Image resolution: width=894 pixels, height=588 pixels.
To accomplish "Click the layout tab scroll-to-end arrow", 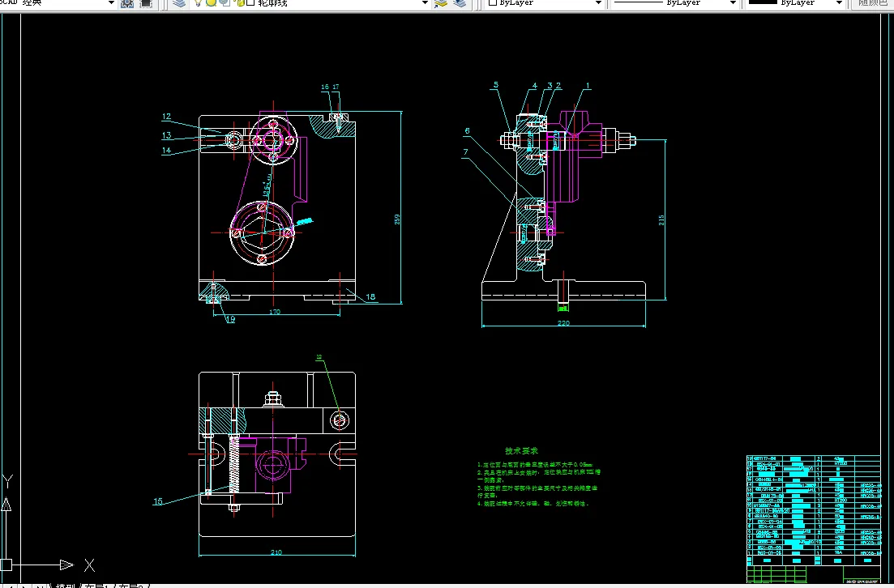I will pyautogui.click(x=41, y=586).
